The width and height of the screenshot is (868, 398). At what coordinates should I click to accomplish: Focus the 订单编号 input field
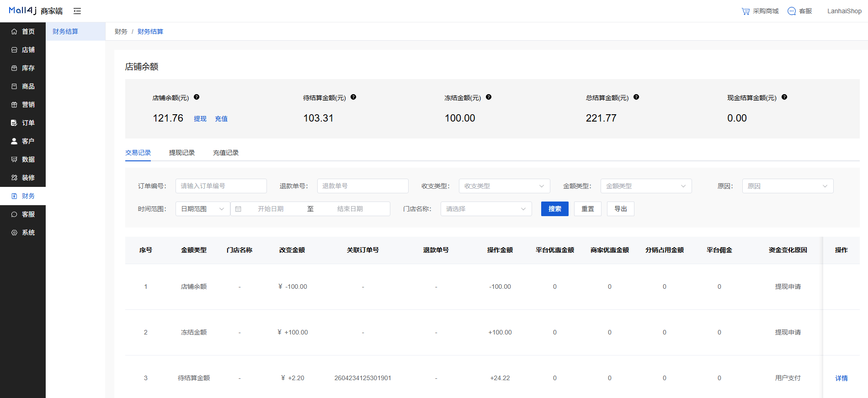221,186
